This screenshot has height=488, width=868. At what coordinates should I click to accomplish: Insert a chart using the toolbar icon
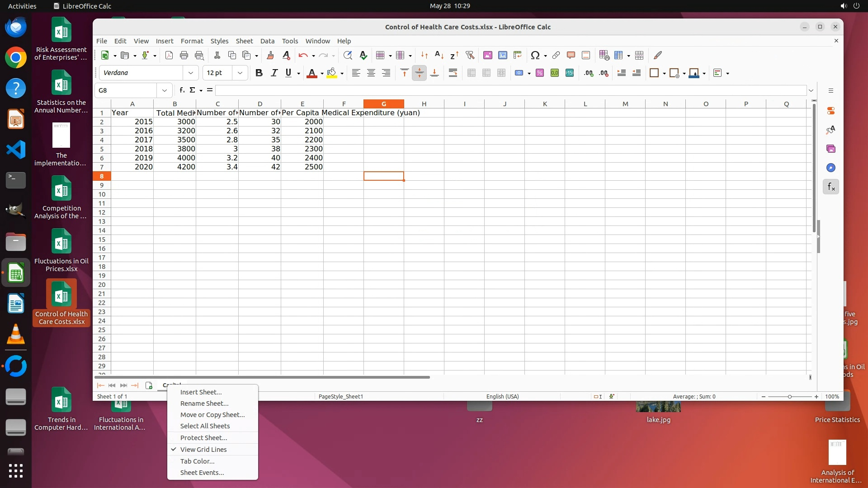coord(502,55)
